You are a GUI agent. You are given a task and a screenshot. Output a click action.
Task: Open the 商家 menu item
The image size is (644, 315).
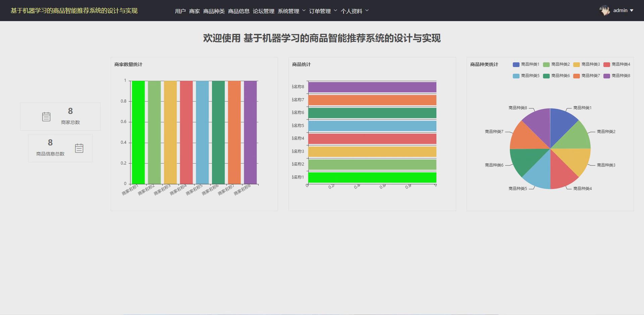pyautogui.click(x=195, y=11)
